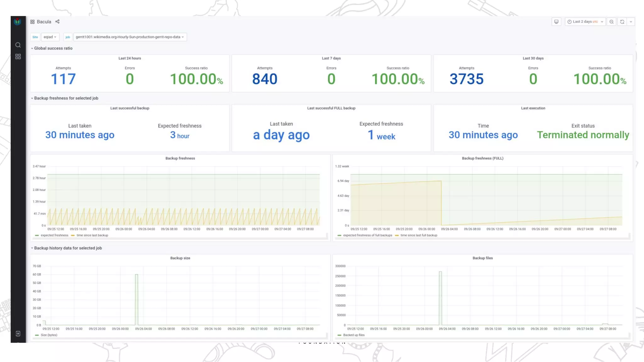Viewport: 644px width, 362px height.
Task: Click the share dashboard icon next to Bacula
Action: pos(57,22)
